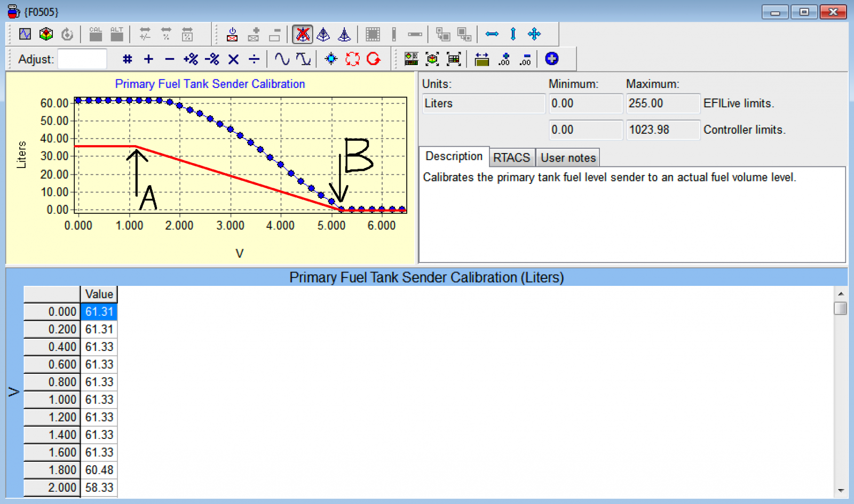This screenshot has height=504, width=854.
Task: Click the red circular arrow icon
Action: tap(374, 59)
